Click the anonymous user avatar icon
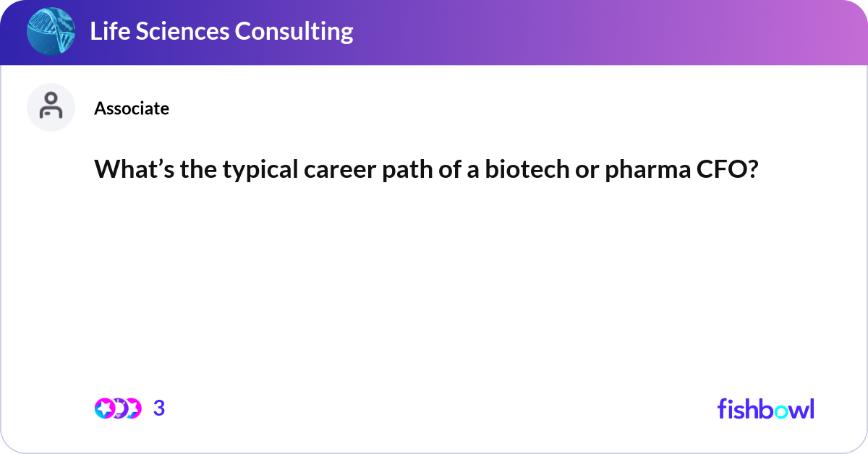 (x=51, y=108)
